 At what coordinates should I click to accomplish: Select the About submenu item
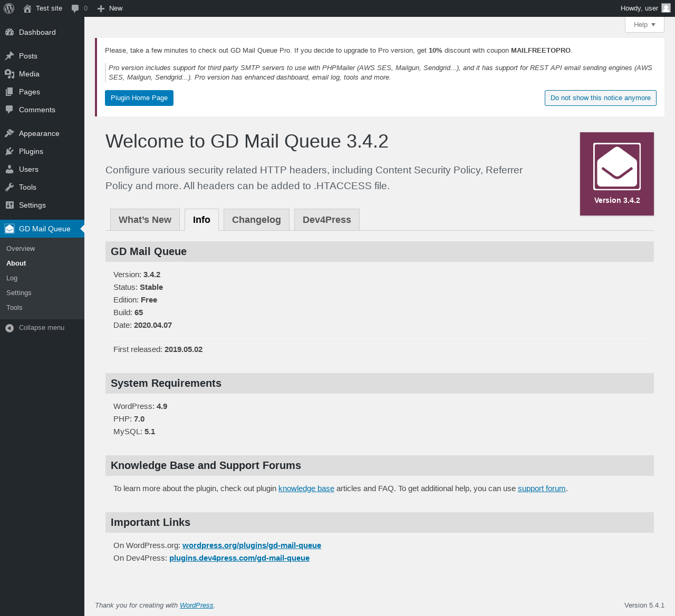click(x=42, y=263)
